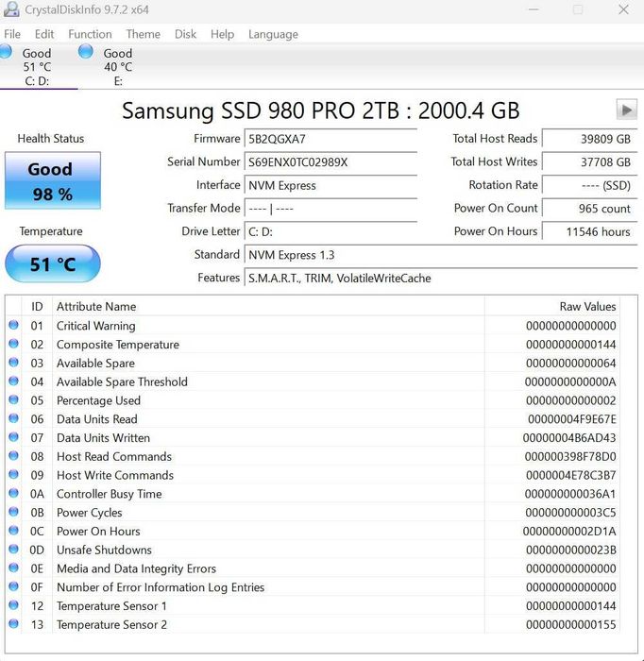
Task: Select the Unsafe Shutdowns attribute name
Action: click(104, 551)
